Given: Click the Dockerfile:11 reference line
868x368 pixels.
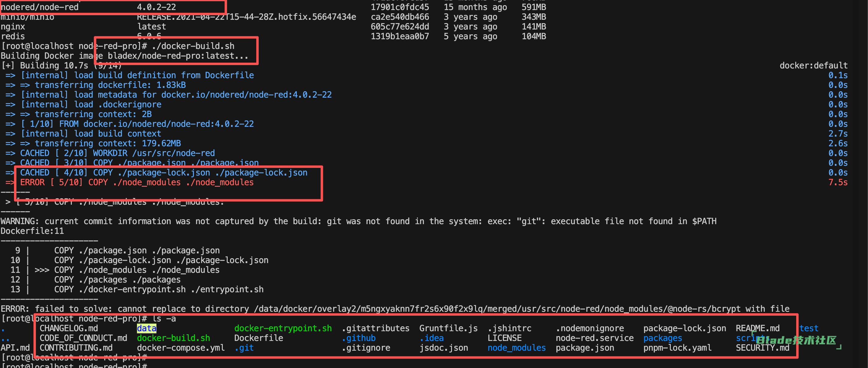Looking at the screenshot, I should 32,231.
